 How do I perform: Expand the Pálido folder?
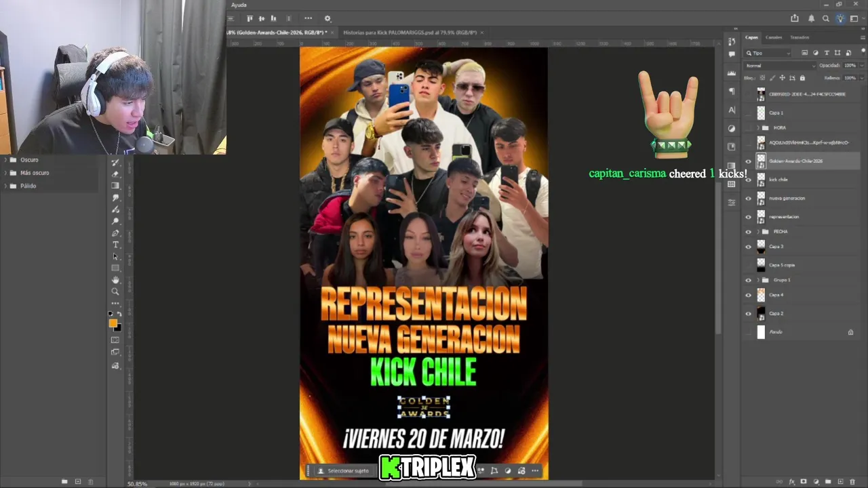click(x=5, y=186)
